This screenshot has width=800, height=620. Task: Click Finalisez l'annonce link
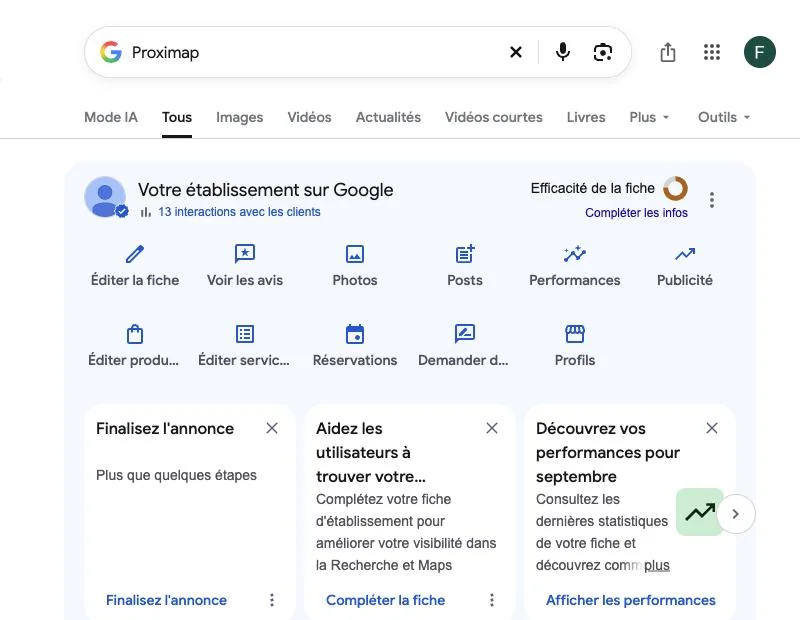click(166, 600)
